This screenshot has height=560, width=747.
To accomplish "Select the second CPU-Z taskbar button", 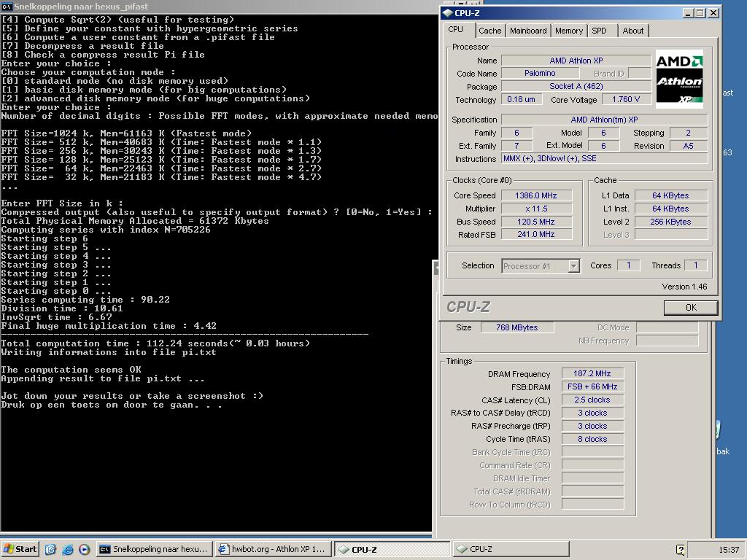I will pyautogui.click(x=511, y=549).
